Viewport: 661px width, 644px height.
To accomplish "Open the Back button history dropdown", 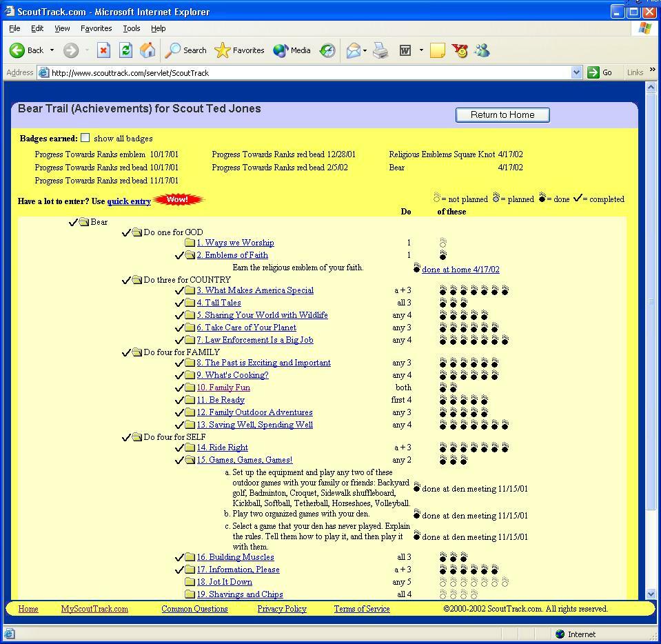I will click(52, 50).
